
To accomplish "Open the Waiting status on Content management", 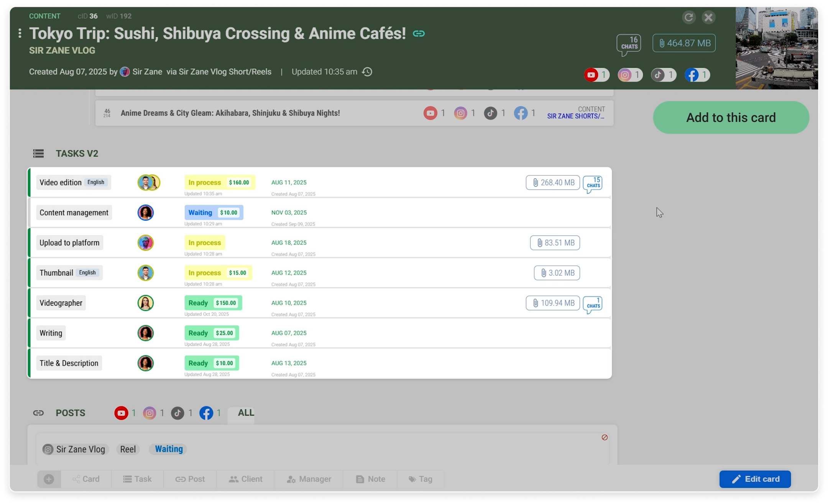I will (x=200, y=213).
